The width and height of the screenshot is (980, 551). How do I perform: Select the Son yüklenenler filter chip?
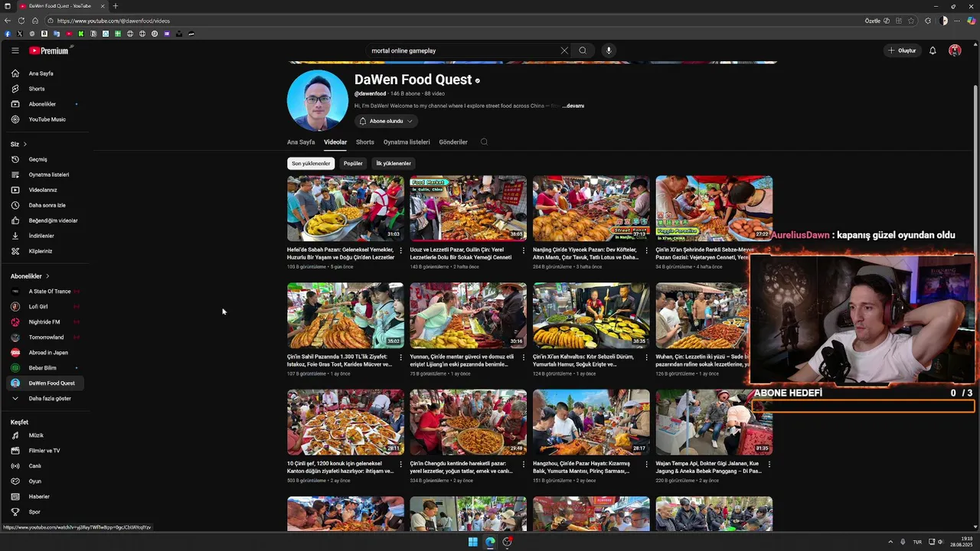click(x=311, y=163)
